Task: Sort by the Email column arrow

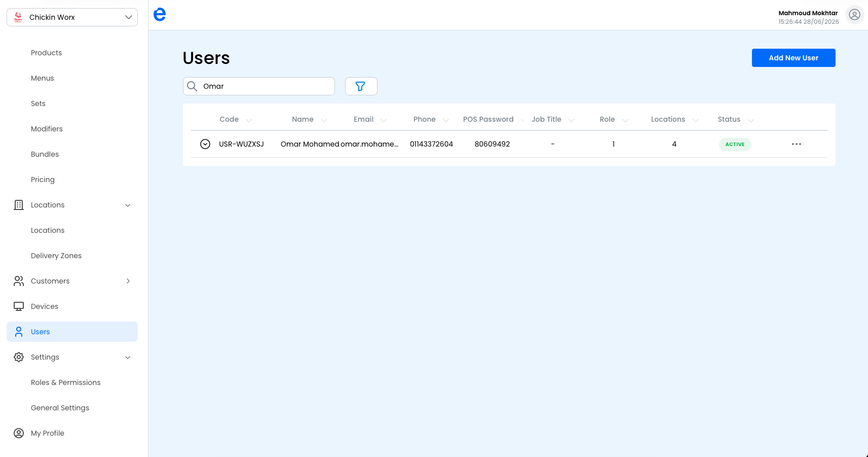Action: pos(384,120)
